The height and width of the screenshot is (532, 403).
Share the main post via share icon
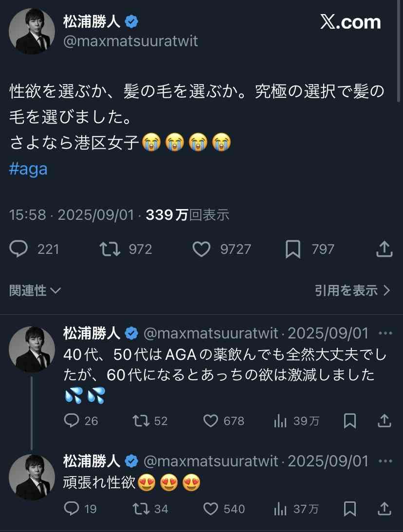[384, 249]
